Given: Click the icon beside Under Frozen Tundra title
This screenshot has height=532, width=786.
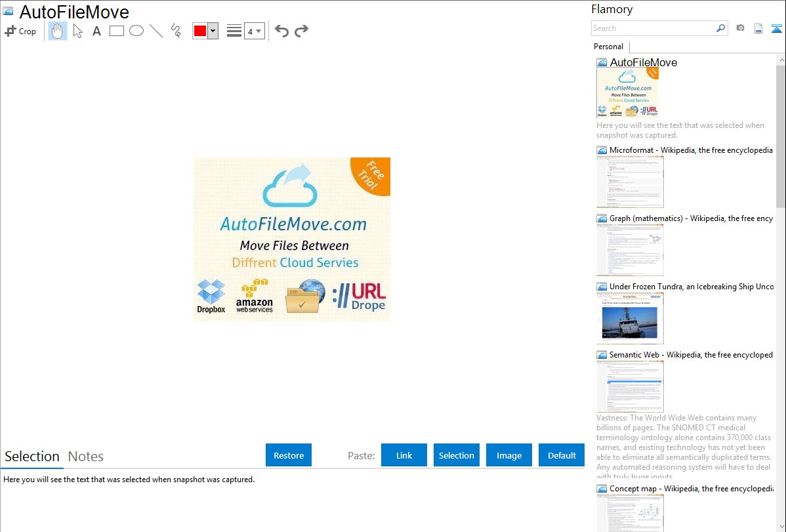Looking at the screenshot, I should coord(602,287).
